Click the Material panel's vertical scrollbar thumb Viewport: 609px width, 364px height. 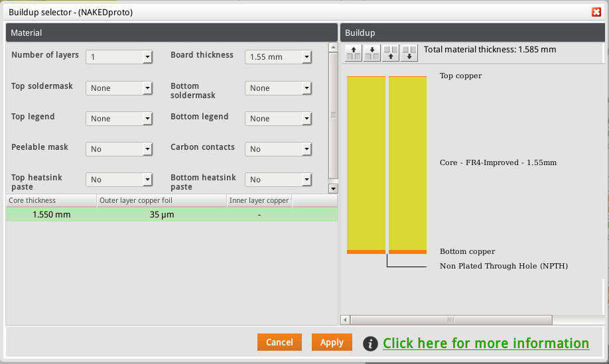(333, 115)
